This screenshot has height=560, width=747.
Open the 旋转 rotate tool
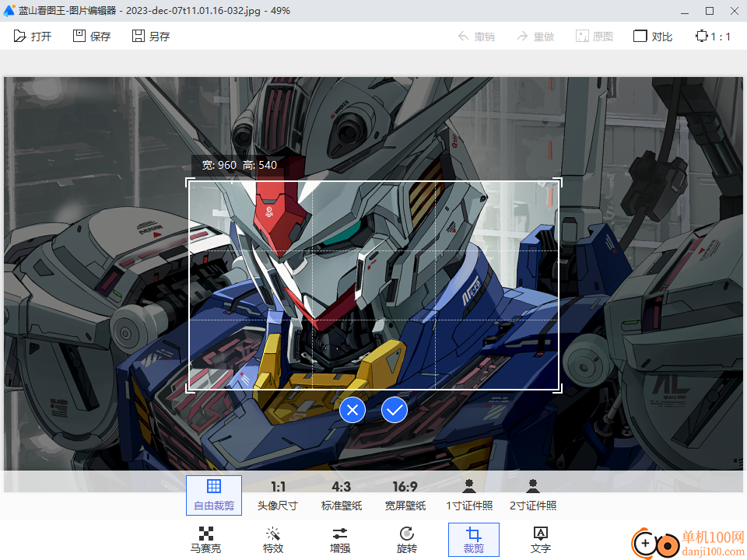click(x=407, y=540)
